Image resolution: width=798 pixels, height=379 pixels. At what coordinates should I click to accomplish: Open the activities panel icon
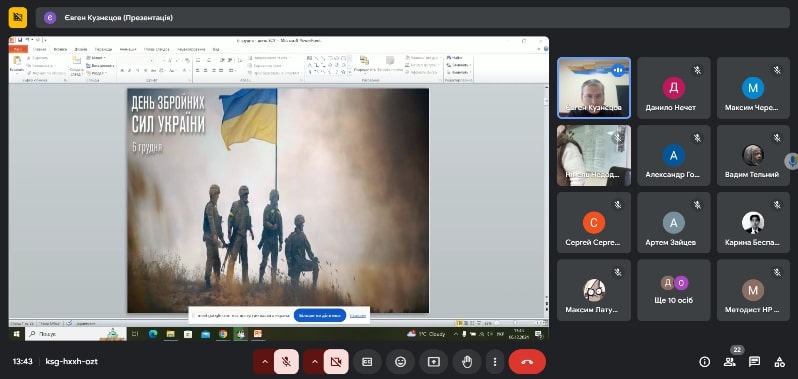[x=779, y=362]
